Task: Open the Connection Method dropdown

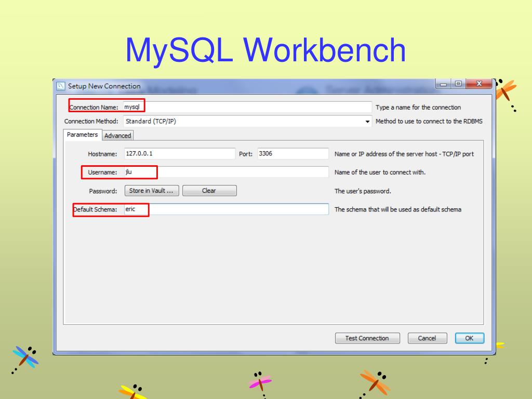Action: [x=247, y=121]
